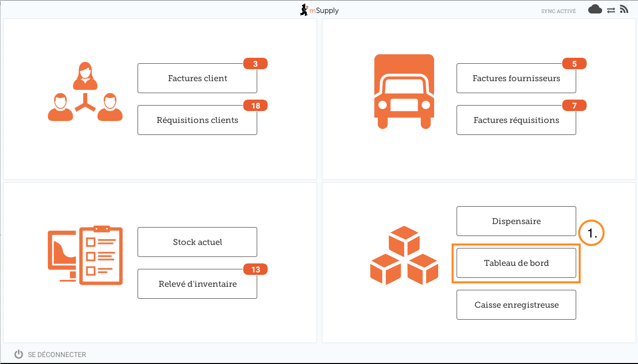This screenshot has width=638, height=364.
Task: Open Caisse enregistreuse
Action: click(x=516, y=305)
